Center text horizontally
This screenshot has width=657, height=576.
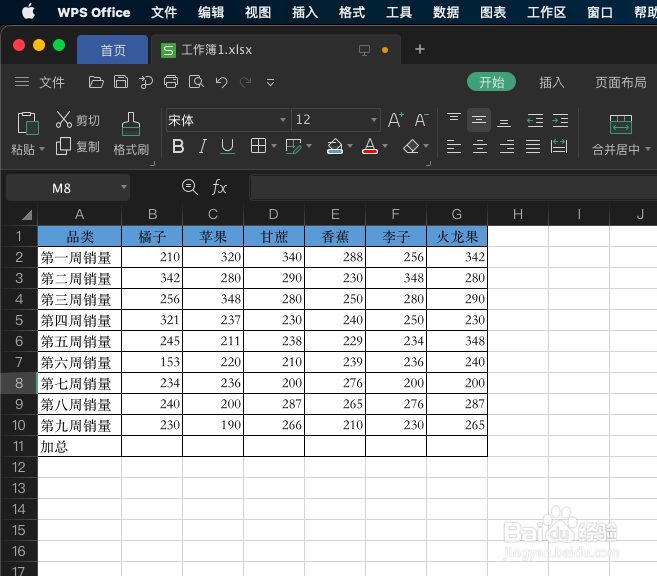(x=480, y=147)
